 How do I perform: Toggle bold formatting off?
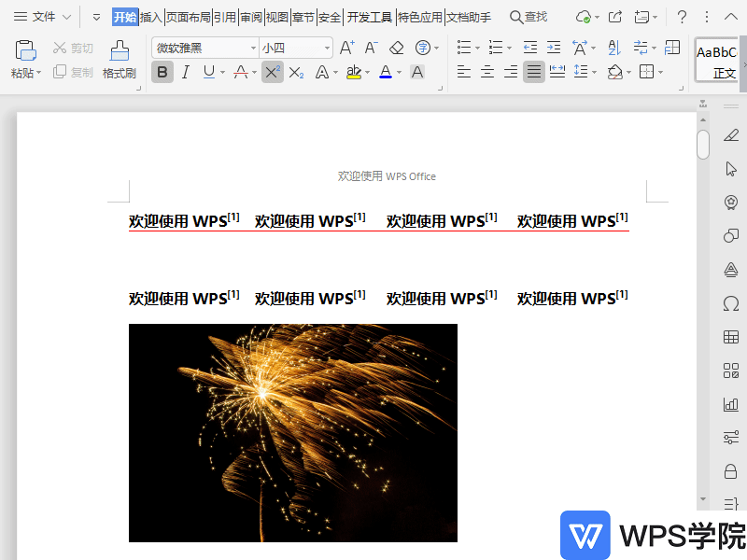162,72
